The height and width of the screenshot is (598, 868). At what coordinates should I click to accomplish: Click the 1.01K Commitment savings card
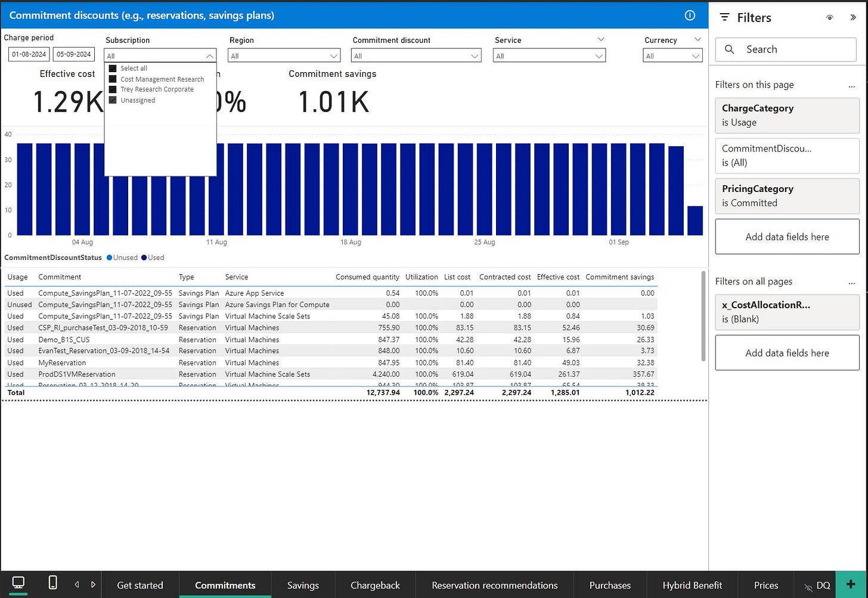[333, 92]
